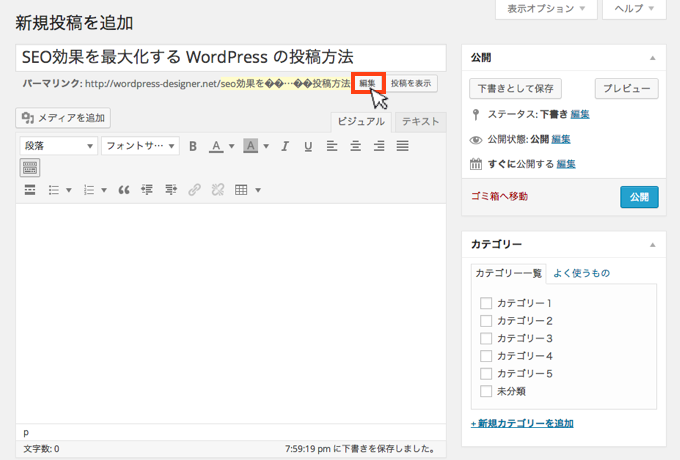Click the blue 公開 publish button
680x460 pixels.
point(639,197)
